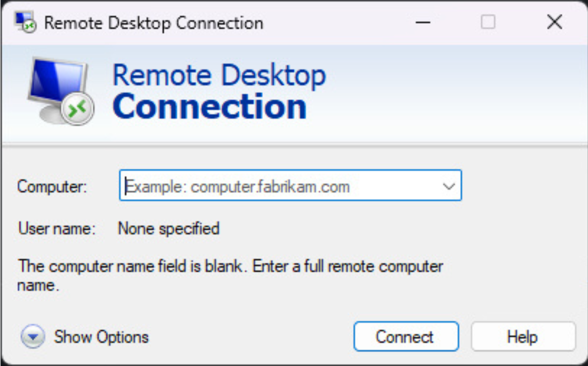Open Help for Remote Desktop Connection
The width and height of the screenshot is (588, 366).
[x=522, y=336]
